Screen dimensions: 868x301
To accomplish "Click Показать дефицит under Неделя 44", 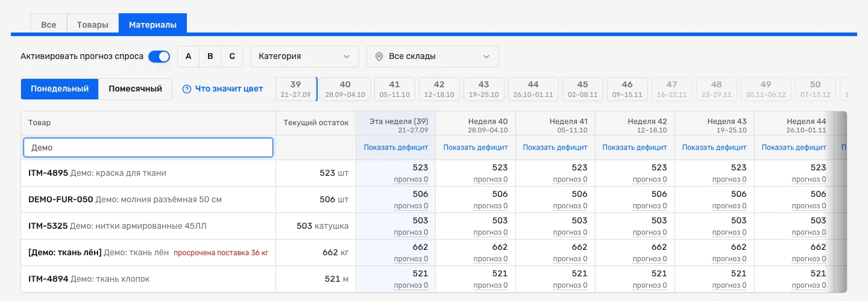I will pos(794,147).
